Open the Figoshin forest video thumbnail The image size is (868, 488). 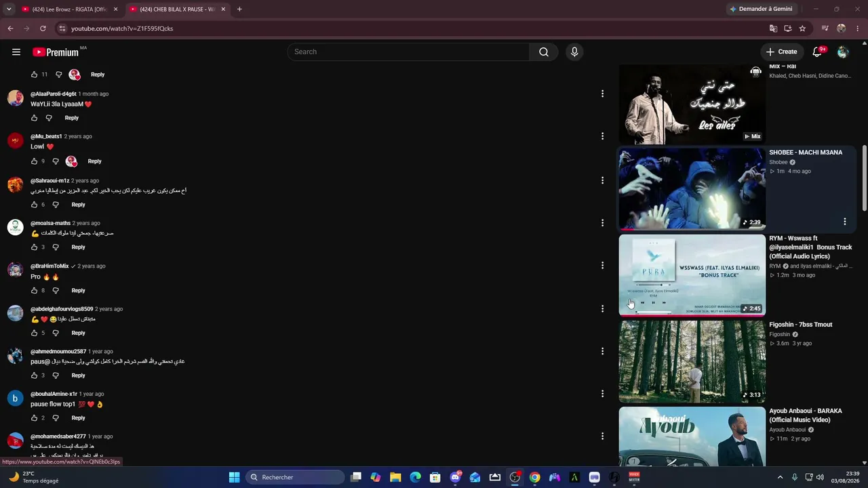[x=692, y=361]
